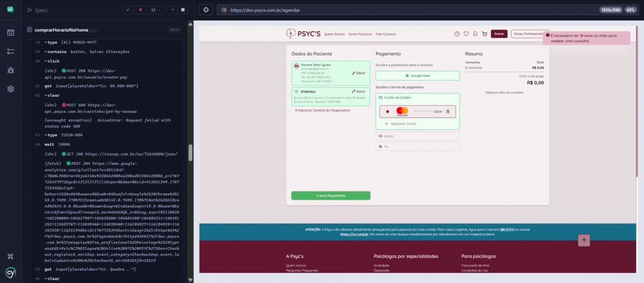Open the Quem Somos menu item
644x283 pixels.
335,34
